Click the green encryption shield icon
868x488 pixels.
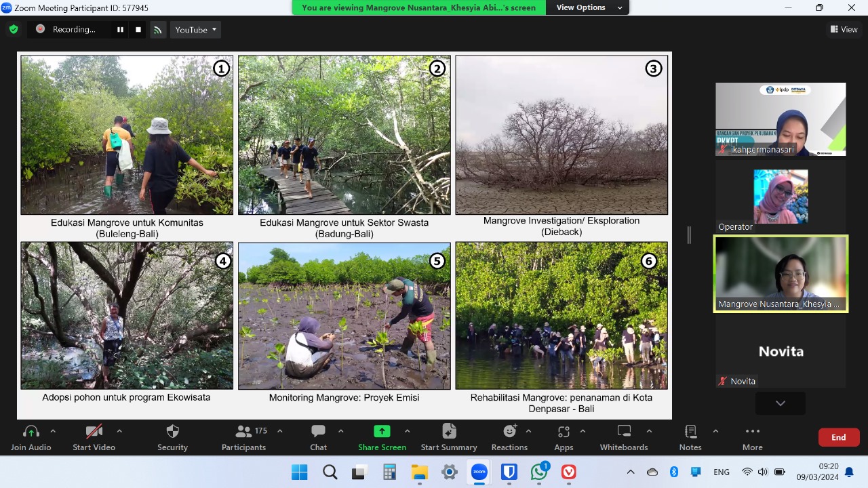coord(14,29)
